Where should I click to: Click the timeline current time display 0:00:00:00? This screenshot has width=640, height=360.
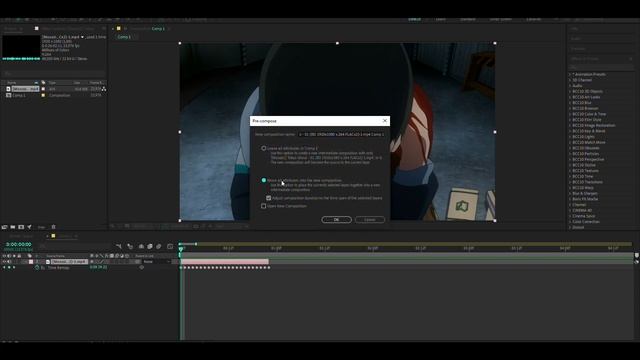tap(18, 244)
